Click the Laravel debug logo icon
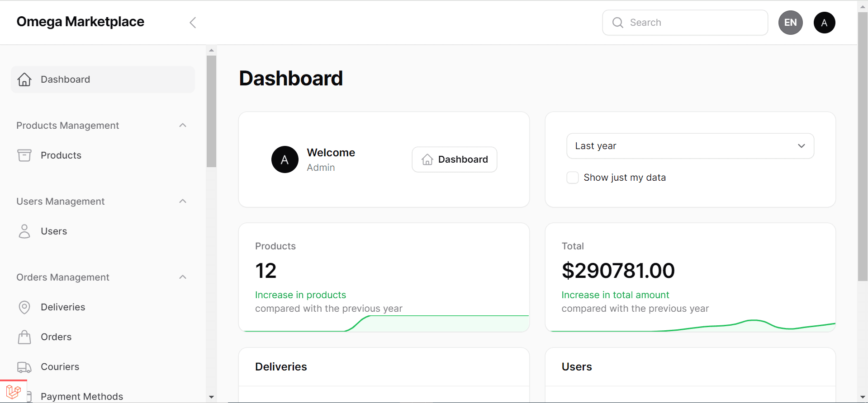Viewport: 868px width, 403px height. click(x=14, y=392)
